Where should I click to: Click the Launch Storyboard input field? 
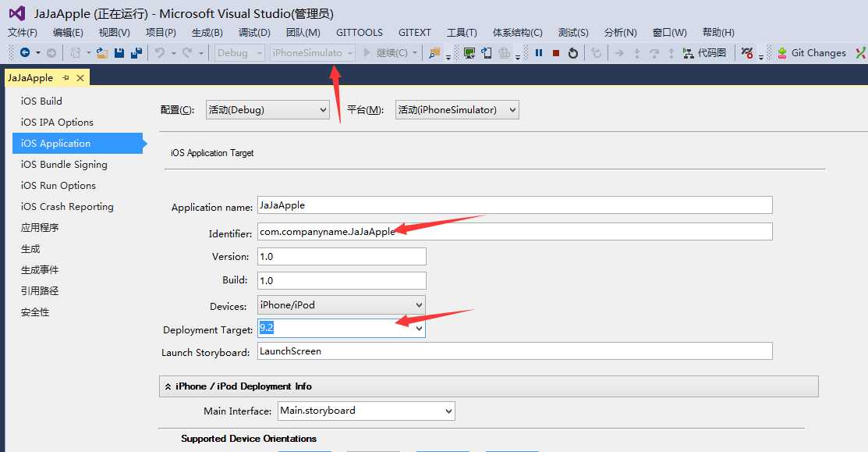(x=515, y=351)
